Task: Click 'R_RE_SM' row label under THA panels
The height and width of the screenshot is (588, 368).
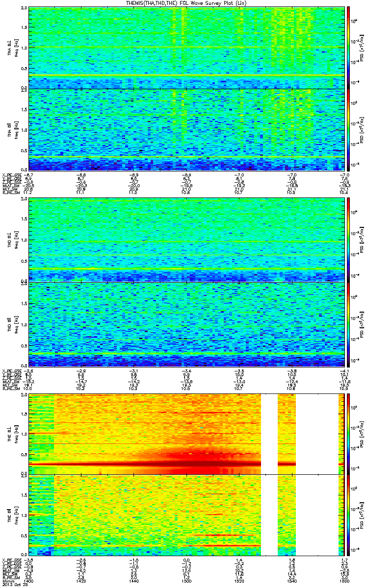Action: pyautogui.click(x=11, y=193)
